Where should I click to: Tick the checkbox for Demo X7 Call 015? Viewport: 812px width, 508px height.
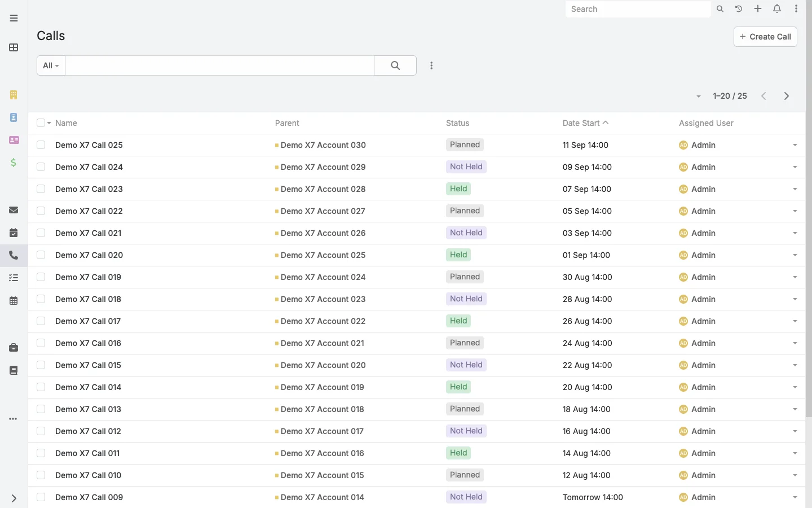pyautogui.click(x=41, y=365)
